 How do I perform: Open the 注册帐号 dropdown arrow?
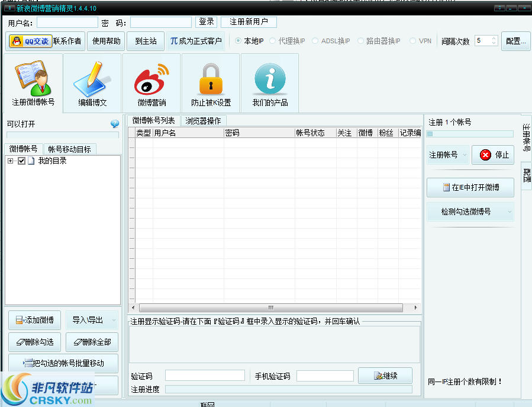[x=465, y=155]
